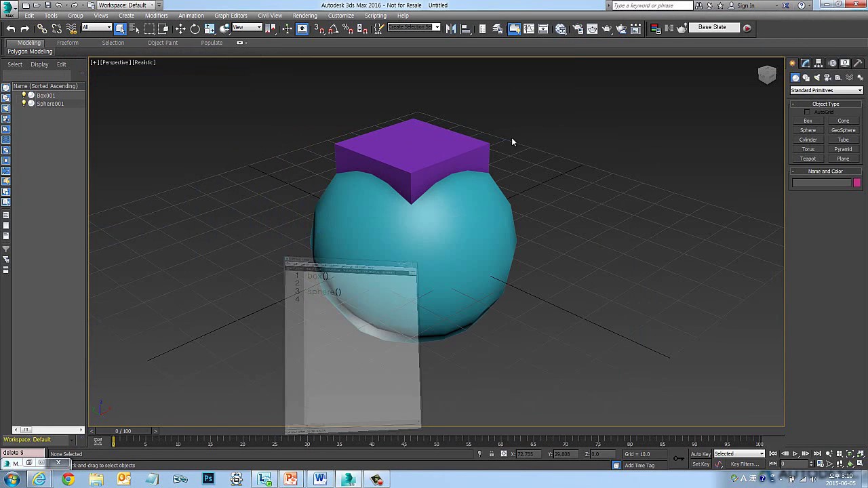Open the Create panel star icon
This screenshot has width=868, height=488.
point(793,63)
